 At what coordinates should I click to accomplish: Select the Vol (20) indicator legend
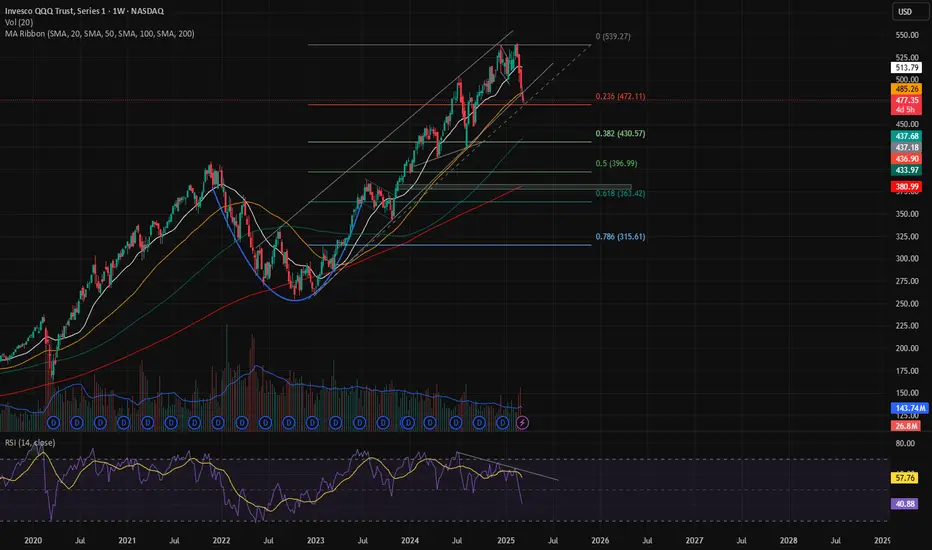(19, 22)
